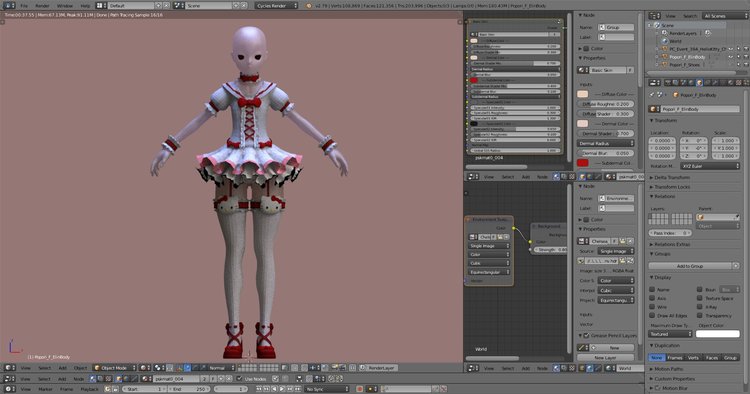
Task: Toggle the Use Nodes checkbox
Action: coord(239,379)
